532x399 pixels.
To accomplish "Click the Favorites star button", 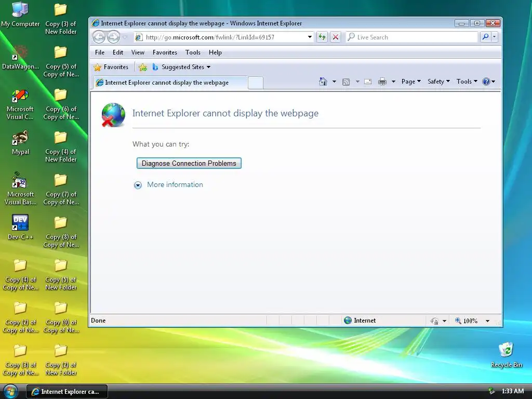I will (111, 67).
